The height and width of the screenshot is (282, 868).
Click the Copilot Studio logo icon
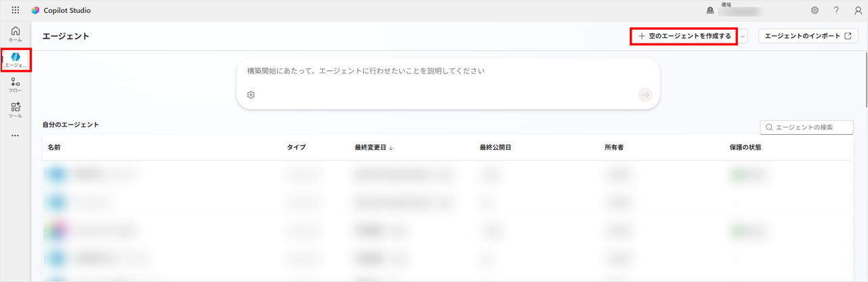tap(36, 11)
